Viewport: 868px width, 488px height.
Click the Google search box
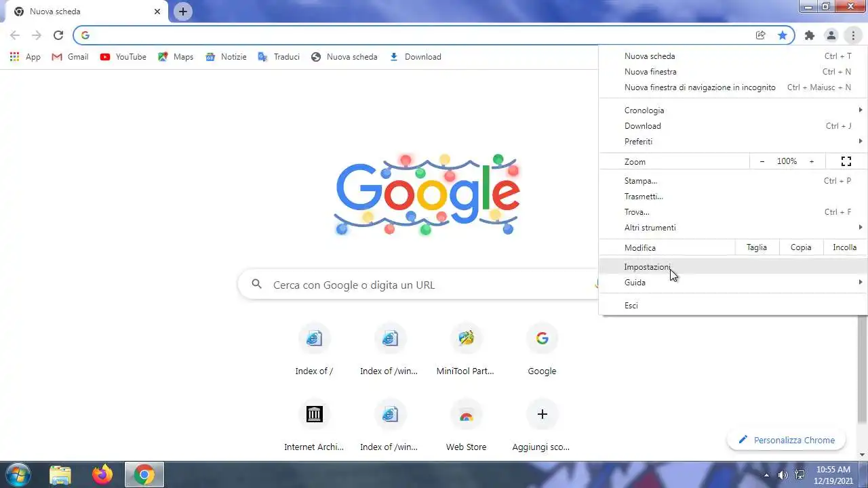(418, 285)
